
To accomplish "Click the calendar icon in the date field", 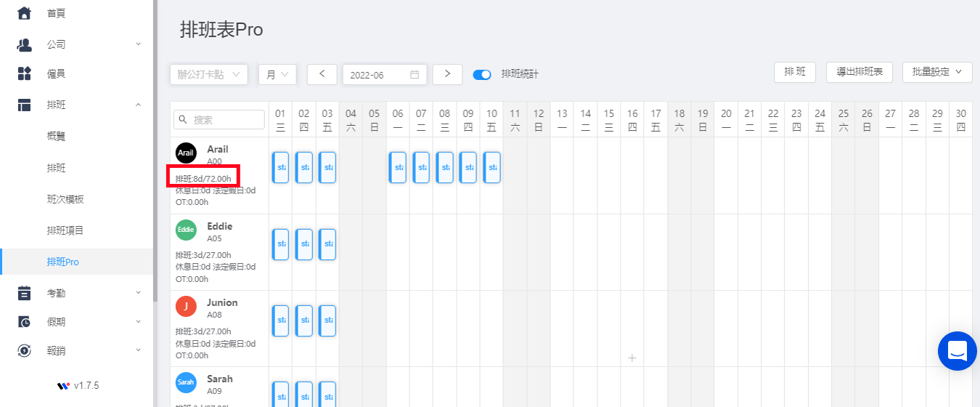I will coord(415,74).
